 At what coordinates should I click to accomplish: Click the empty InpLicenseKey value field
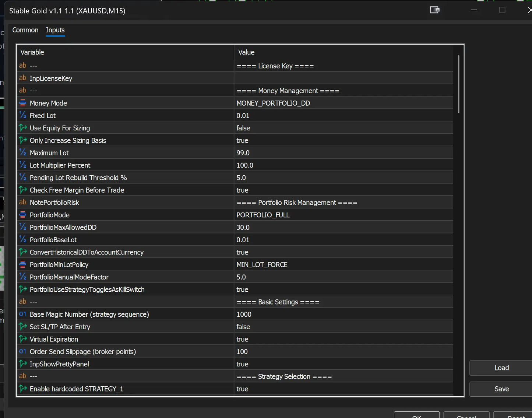click(x=343, y=78)
